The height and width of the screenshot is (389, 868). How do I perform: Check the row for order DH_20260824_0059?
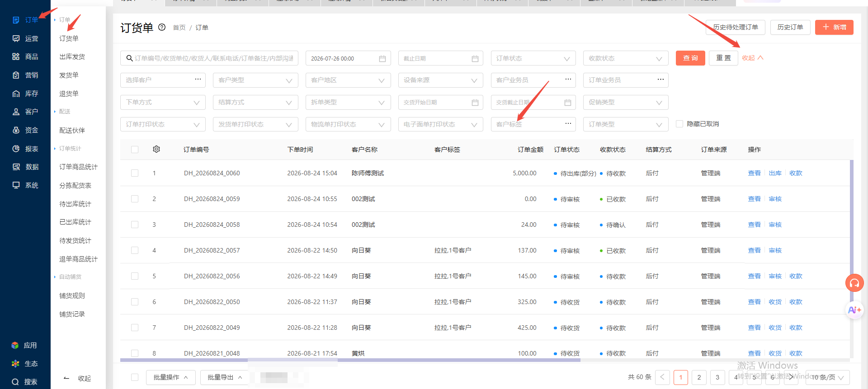point(135,199)
